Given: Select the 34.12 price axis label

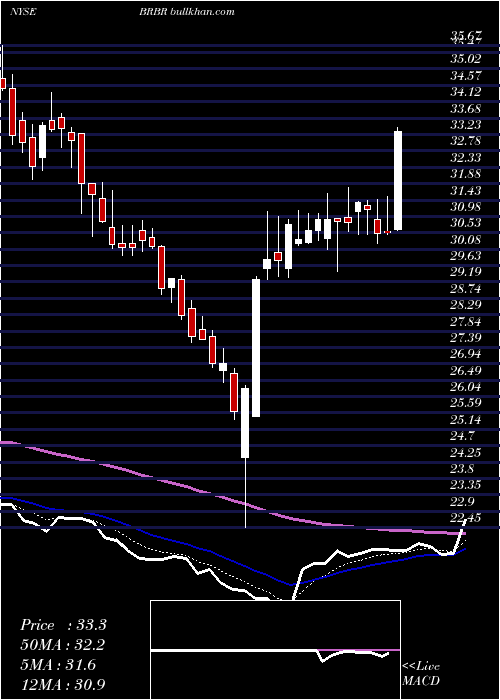Looking at the screenshot, I should (465, 92).
